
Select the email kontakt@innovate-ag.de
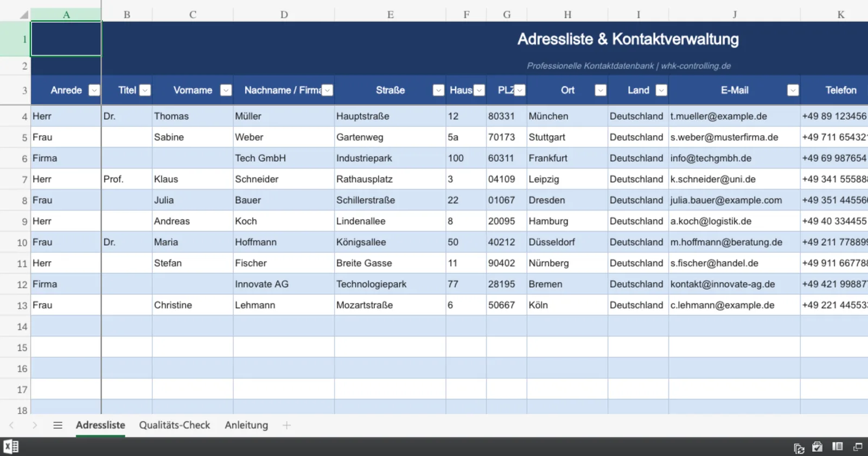point(735,284)
